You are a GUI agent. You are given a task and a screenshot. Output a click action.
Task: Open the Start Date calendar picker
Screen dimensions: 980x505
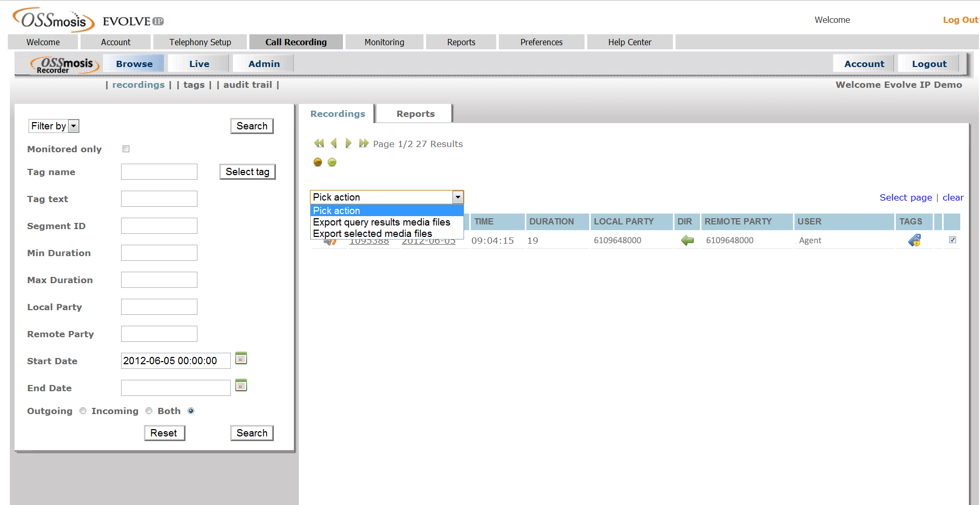click(x=241, y=358)
